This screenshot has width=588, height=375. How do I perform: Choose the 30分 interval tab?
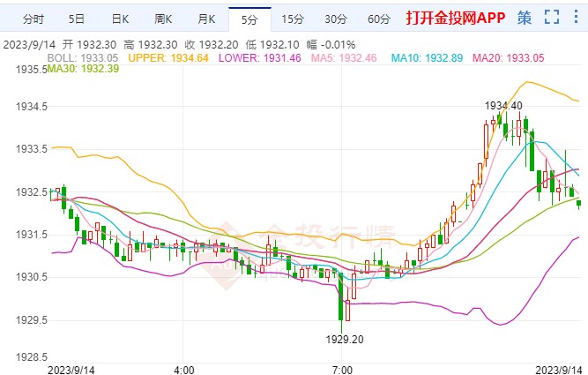click(336, 19)
